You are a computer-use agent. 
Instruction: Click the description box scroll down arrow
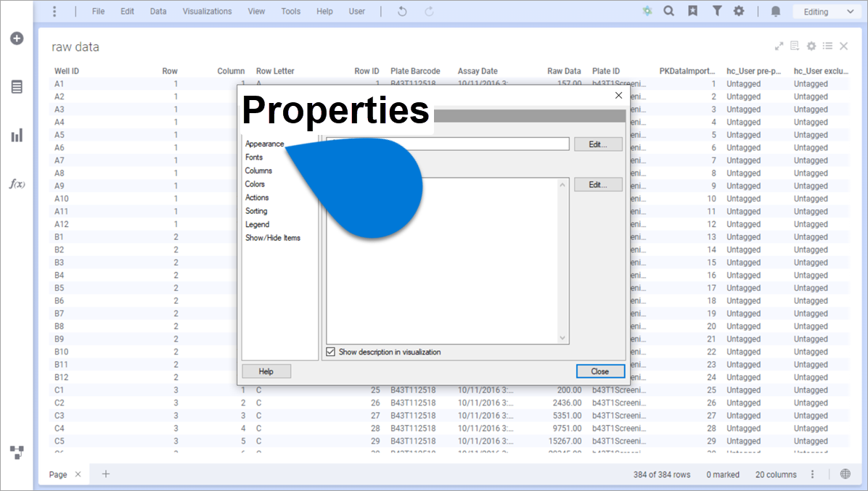tap(562, 338)
